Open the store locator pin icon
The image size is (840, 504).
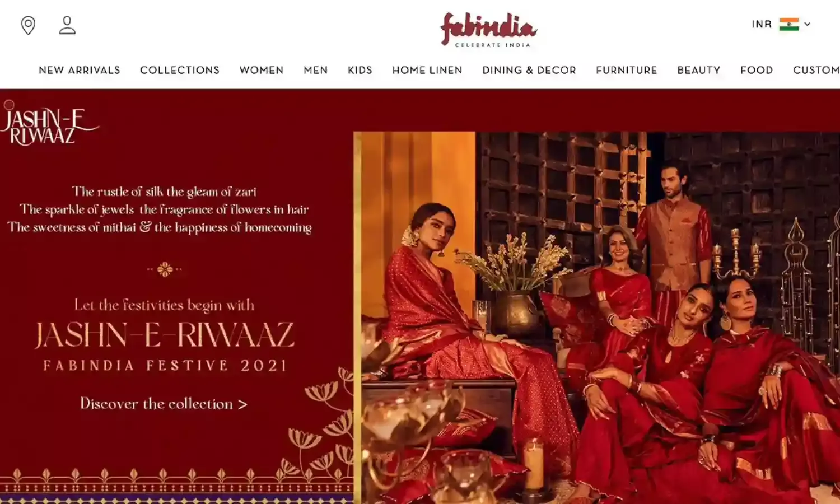click(x=28, y=25)
